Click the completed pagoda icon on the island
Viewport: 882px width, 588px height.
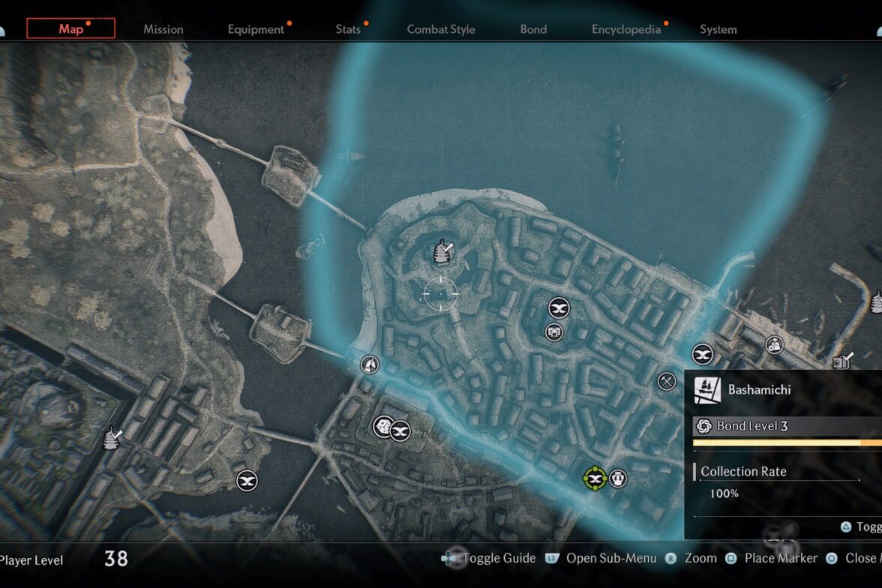coord(443,251)
